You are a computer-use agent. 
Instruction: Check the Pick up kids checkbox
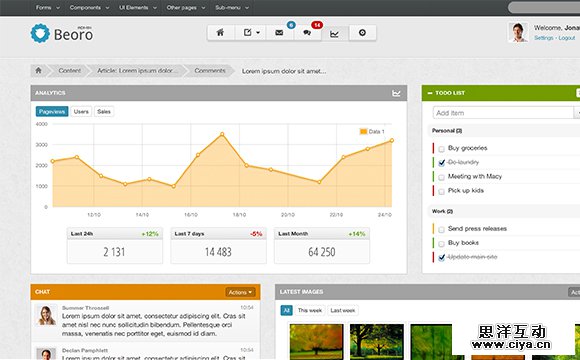[x=441, y=192]
